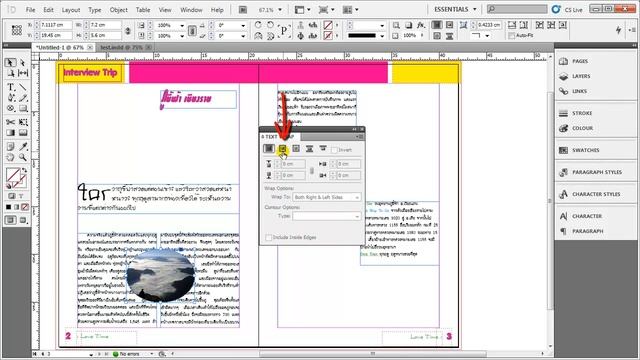
Task: Click the Rotate 90° Clockwise icon
Action: point(258,25)
